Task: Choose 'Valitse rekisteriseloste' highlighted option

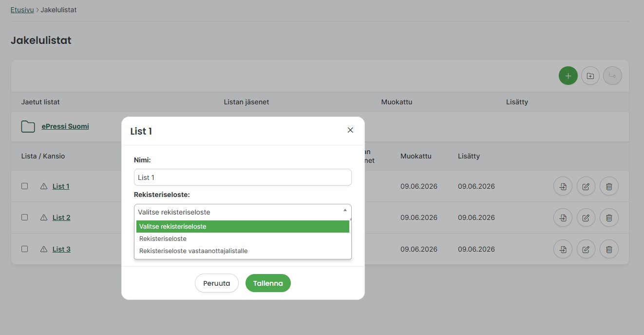Action: pos(243,227)
